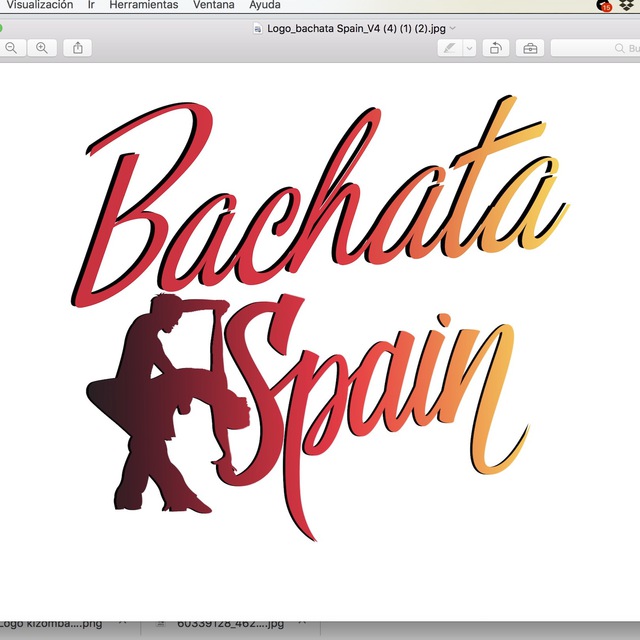Screen dimensions: 640x640
Task: Click the title Logo_bachata Spain_V4 (4) (1) (2).jpg
Action: pos(356,28)
